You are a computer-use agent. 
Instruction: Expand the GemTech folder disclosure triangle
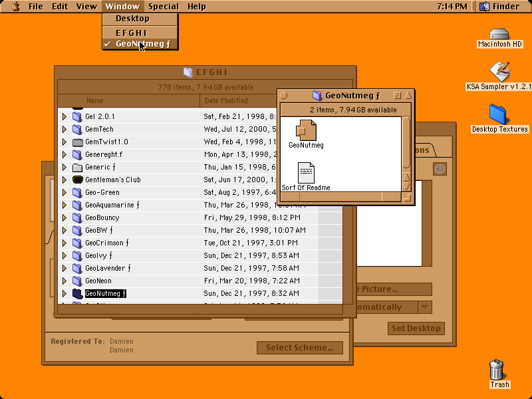tap(64, 129)
